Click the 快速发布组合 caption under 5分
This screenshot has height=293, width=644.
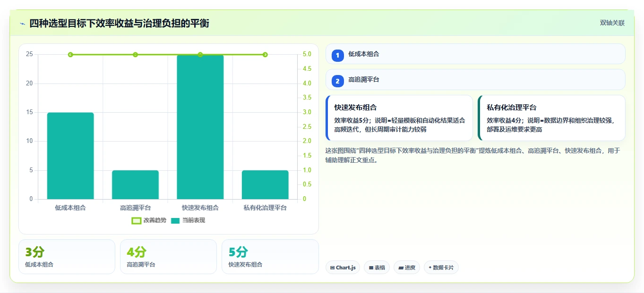(245, 265)
